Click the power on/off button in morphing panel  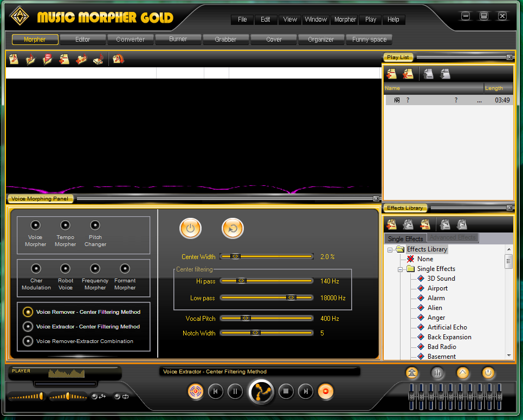[x=190, y=229]
